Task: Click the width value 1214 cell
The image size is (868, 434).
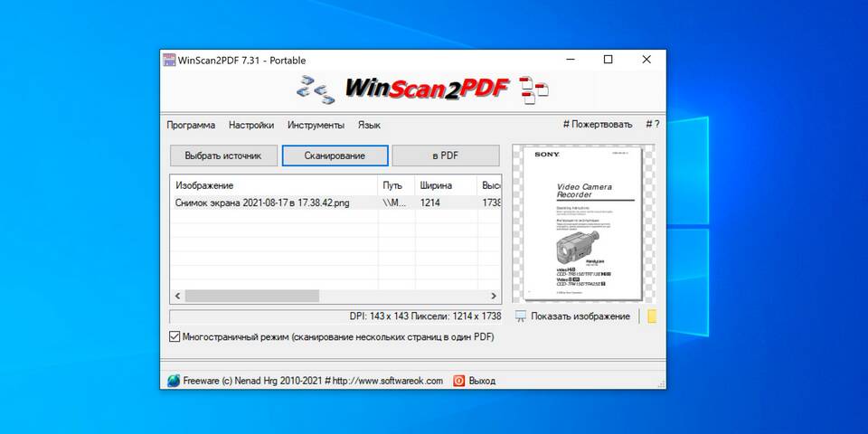Action: tap(430, 203)
